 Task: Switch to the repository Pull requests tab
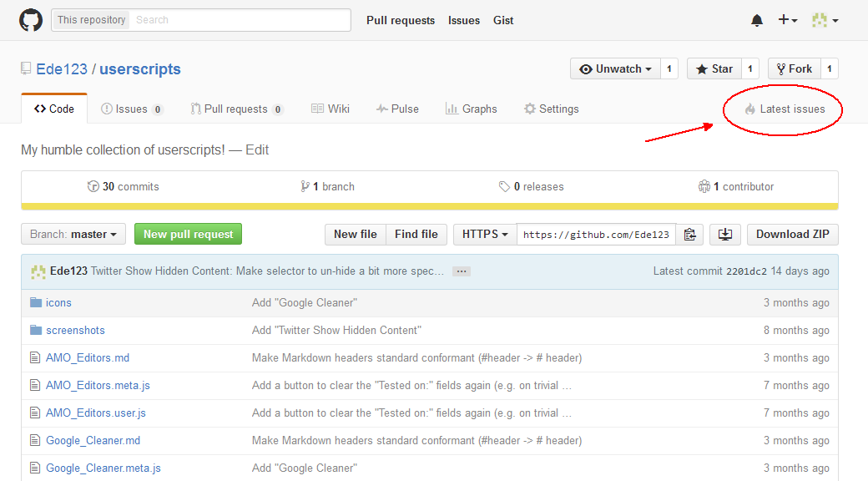236,109
